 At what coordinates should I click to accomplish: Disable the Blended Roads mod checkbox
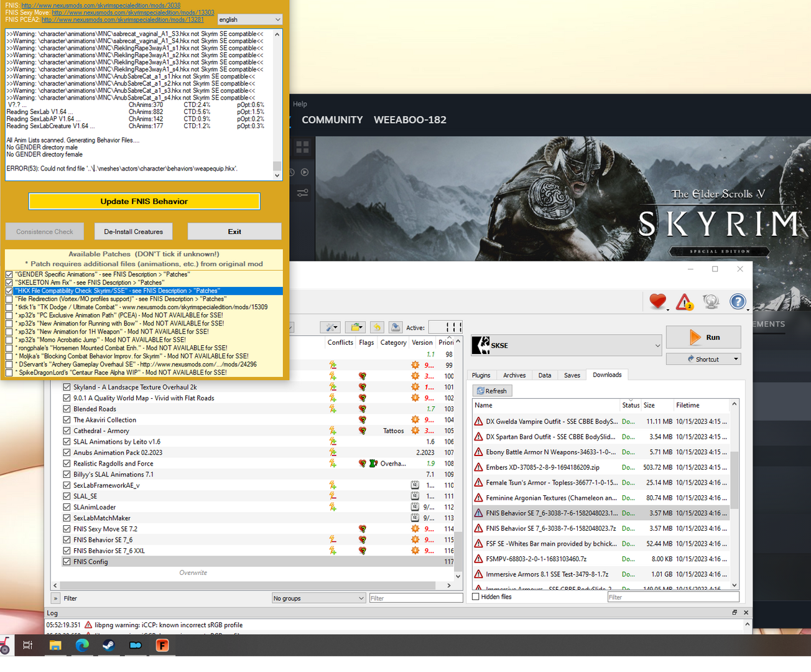click(x=67, y=409)
